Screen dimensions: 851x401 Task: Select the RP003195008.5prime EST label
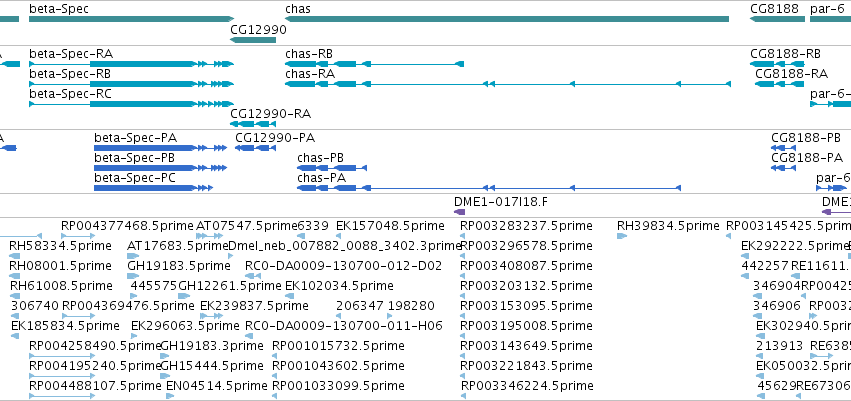(x=526, y=326)
